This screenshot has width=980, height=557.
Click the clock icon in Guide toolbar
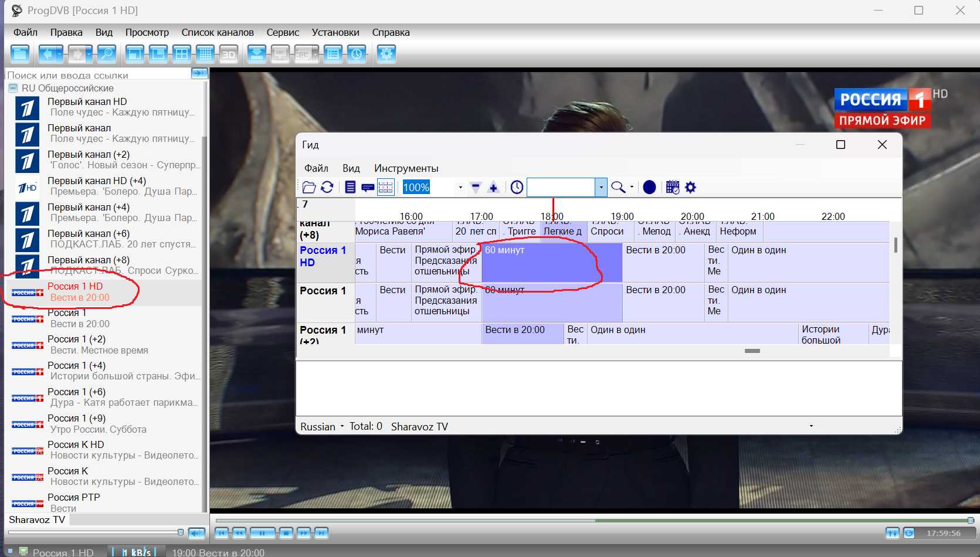point(517,187)
